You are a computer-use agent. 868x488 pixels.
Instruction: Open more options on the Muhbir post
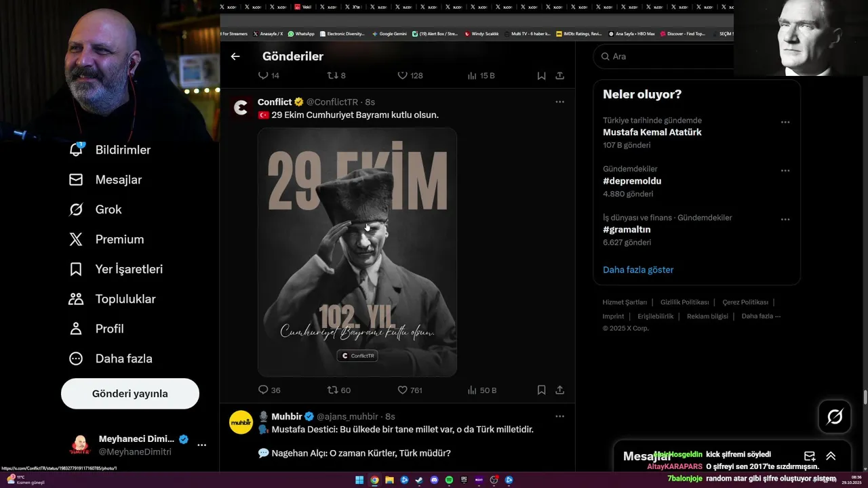(559, 416)
